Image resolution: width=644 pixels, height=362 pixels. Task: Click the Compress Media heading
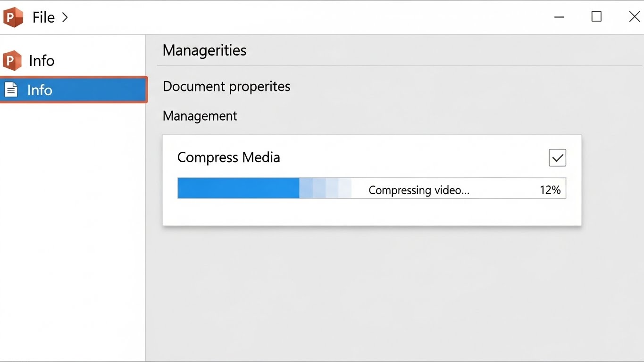coord(228,157)
